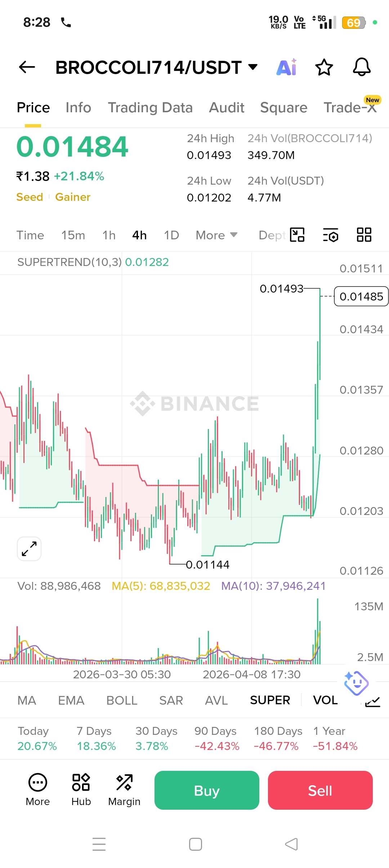This screenshot has width=389, height=868.
Task: Open the BROCCOLI714/USDT pair dropdown
Action: 156,67
